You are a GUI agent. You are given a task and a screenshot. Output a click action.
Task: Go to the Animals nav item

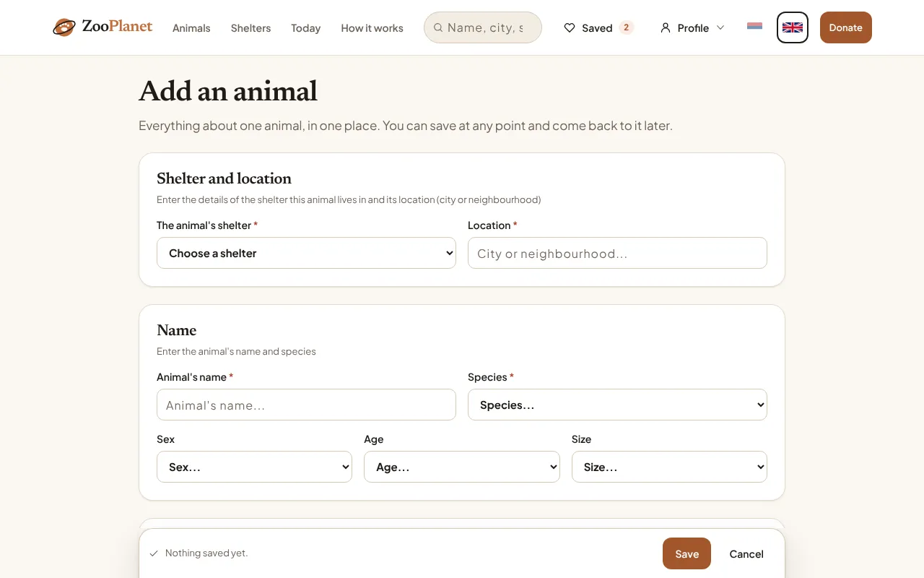click(191, 27)
